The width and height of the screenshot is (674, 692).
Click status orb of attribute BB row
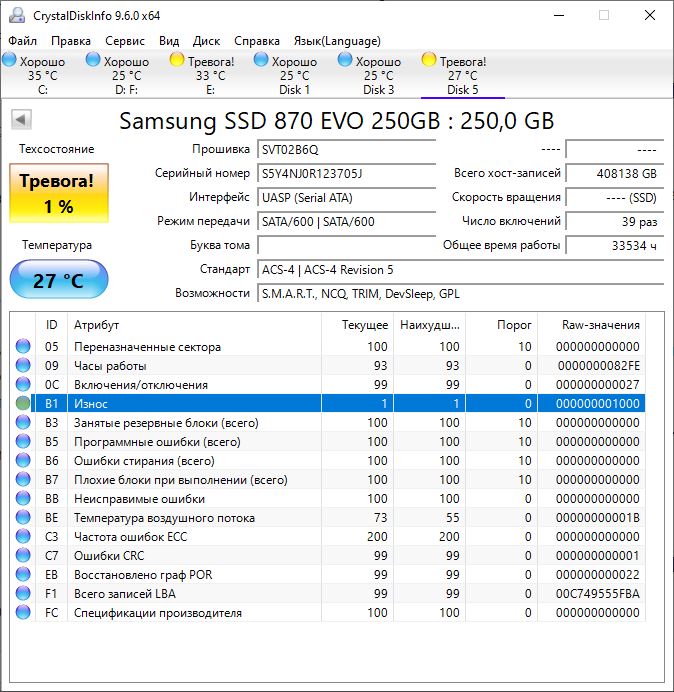[x=23, y=498]
